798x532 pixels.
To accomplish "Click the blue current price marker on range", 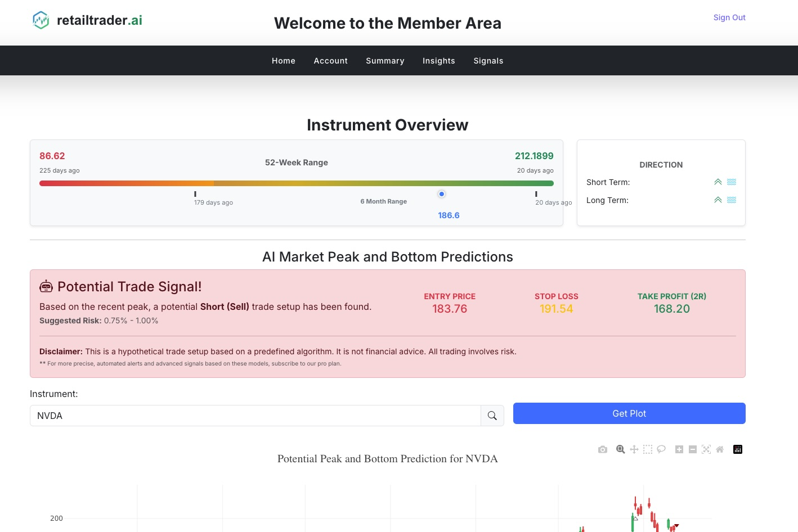I will (442, 194).
